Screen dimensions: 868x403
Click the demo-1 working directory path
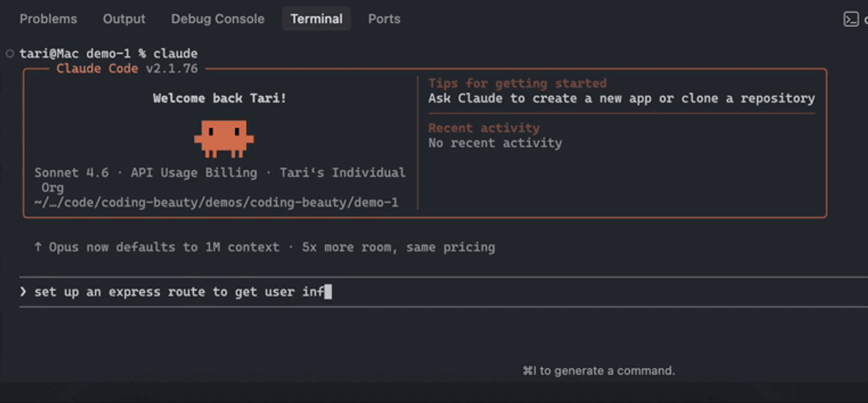pos(216,203)
